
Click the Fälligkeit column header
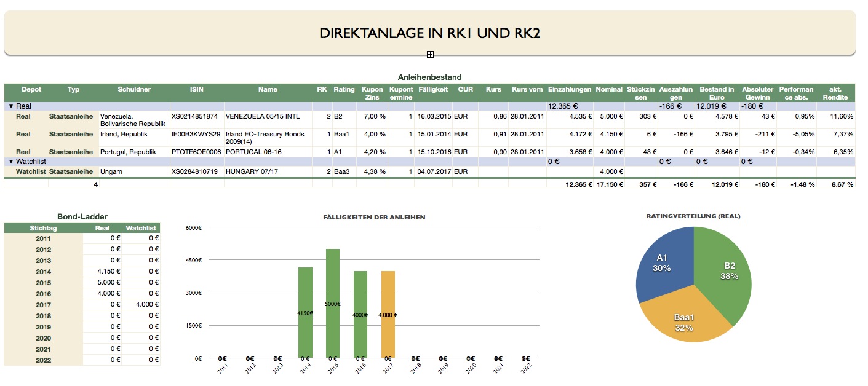[433, 90]
